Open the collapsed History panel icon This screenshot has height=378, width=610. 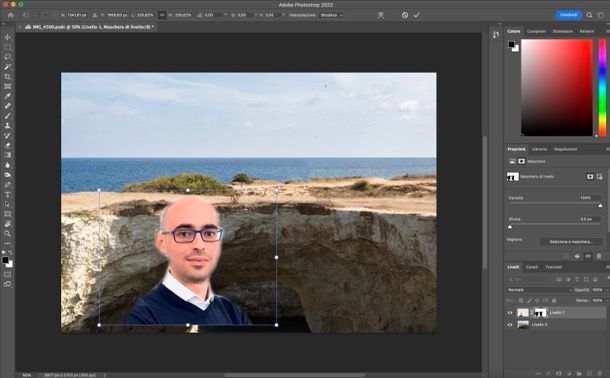pos(496,35)
